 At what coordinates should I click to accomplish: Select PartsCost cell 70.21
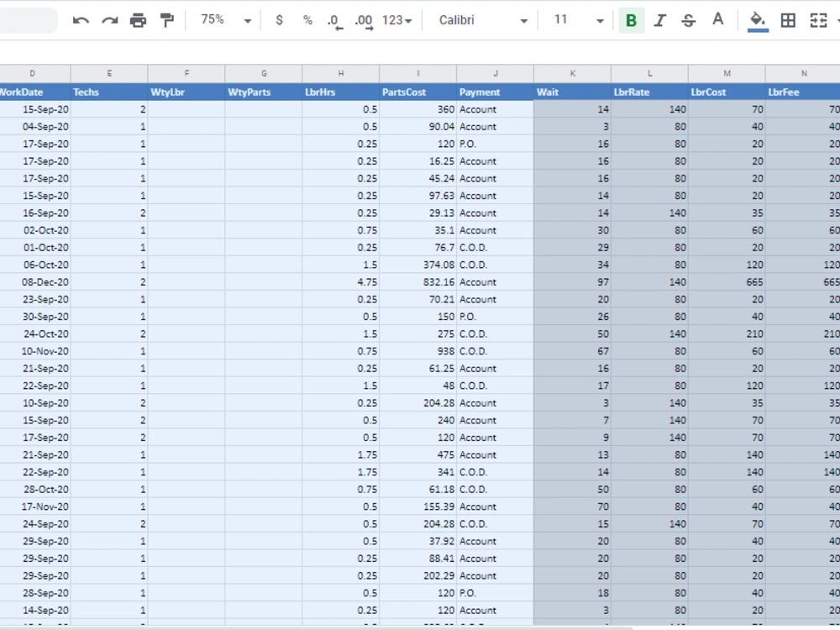(x=417, y=299)
